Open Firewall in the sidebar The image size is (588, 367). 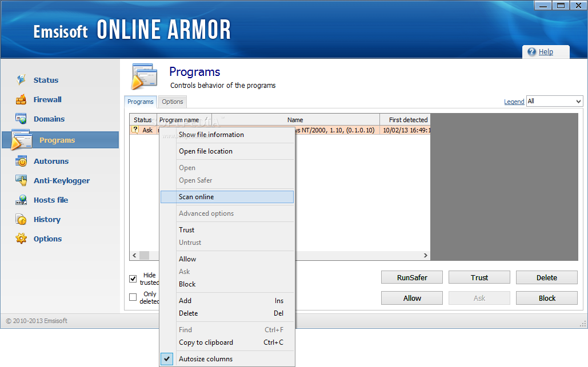coord(47,99)
